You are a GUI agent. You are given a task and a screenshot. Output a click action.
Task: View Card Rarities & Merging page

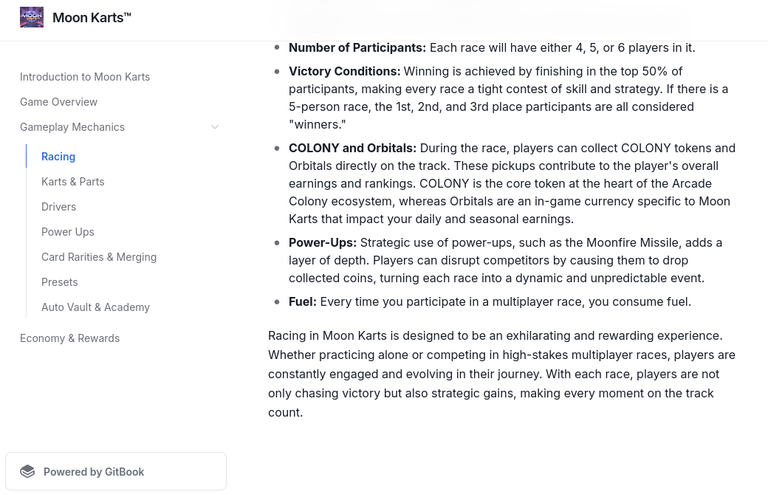click(99, 257)
